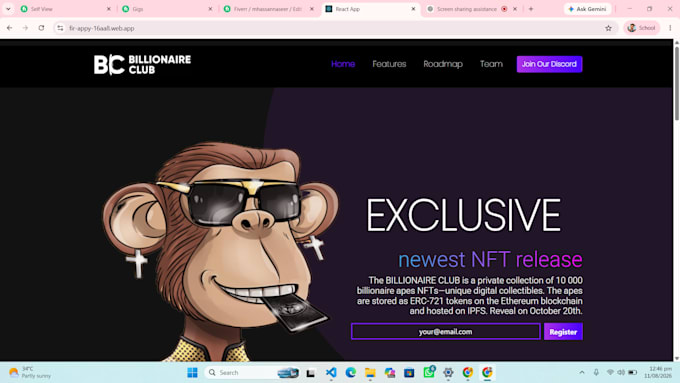Open Settings gear from taskbar
This screenshot has width=680, height=383.
(448, 373)
